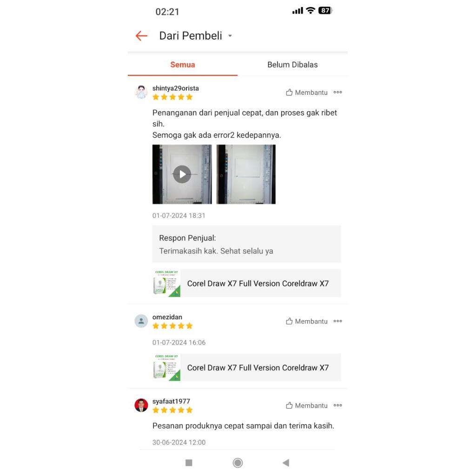Screen dimensions: 476x476
Task: Mark shintya29orista's review as Membantu
Action: 307,93
